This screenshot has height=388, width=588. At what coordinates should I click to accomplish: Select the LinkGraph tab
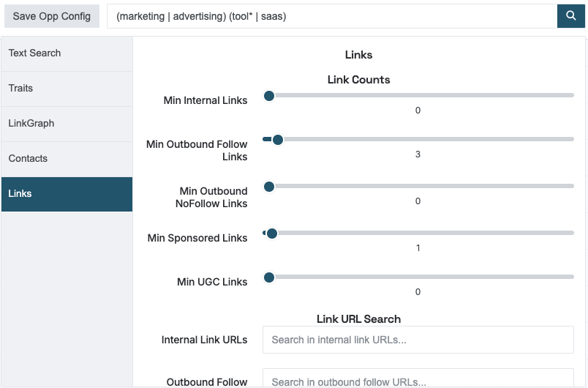click(x=67, y=124)
